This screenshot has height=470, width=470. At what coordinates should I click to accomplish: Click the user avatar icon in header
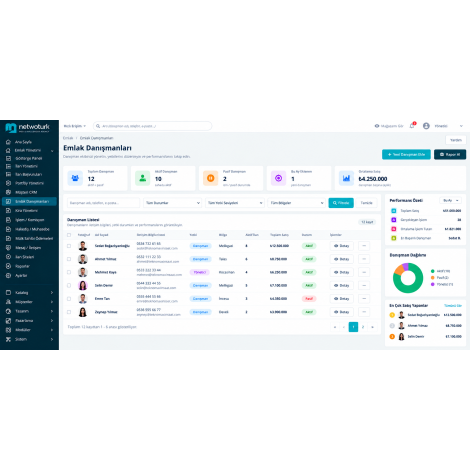click(x=426, y=126)
